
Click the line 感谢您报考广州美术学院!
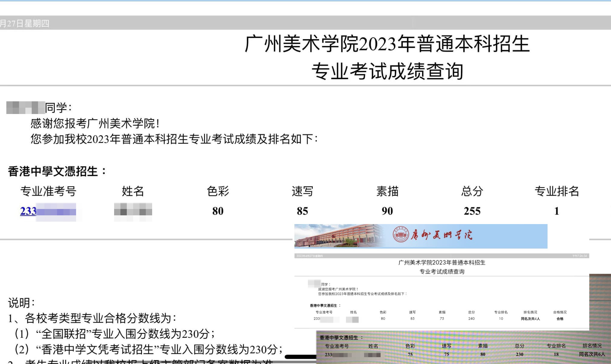(95, 123)
